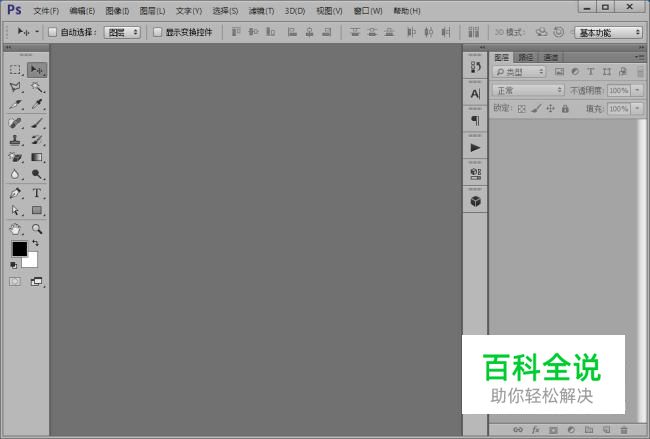Open the opacity 不透明度 arrow dropdown
This screenshot has height=439, width=650.
(x=637, y=90)
